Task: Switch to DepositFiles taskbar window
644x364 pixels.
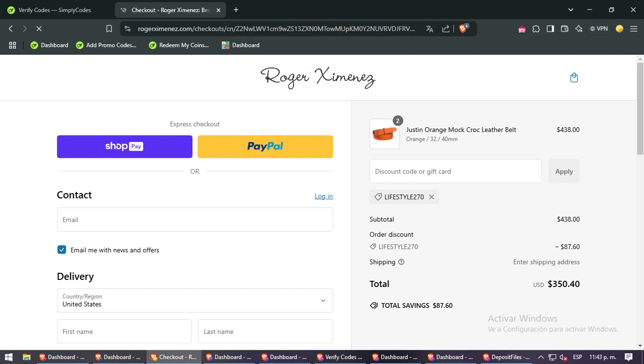Action: 507,357
